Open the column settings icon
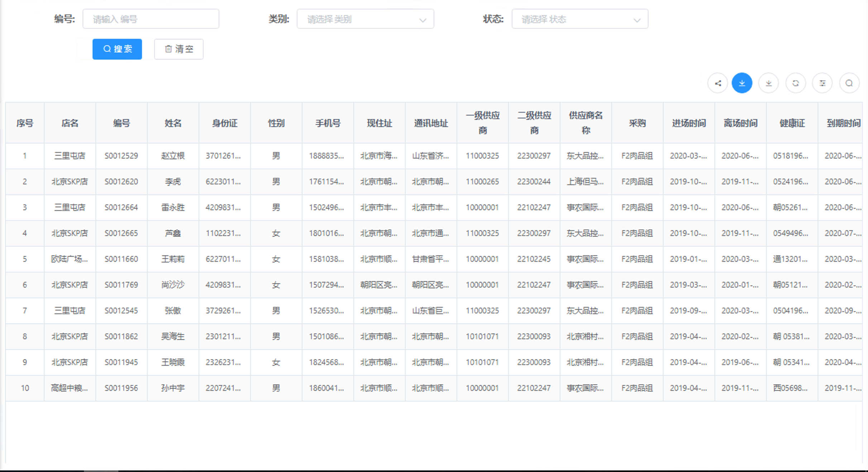The image size is (868, 472). tap(822, 83)
